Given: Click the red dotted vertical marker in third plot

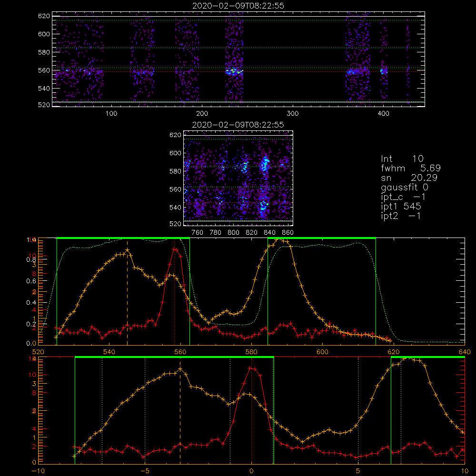Looking at the screenshot, I should click(175, 293).
